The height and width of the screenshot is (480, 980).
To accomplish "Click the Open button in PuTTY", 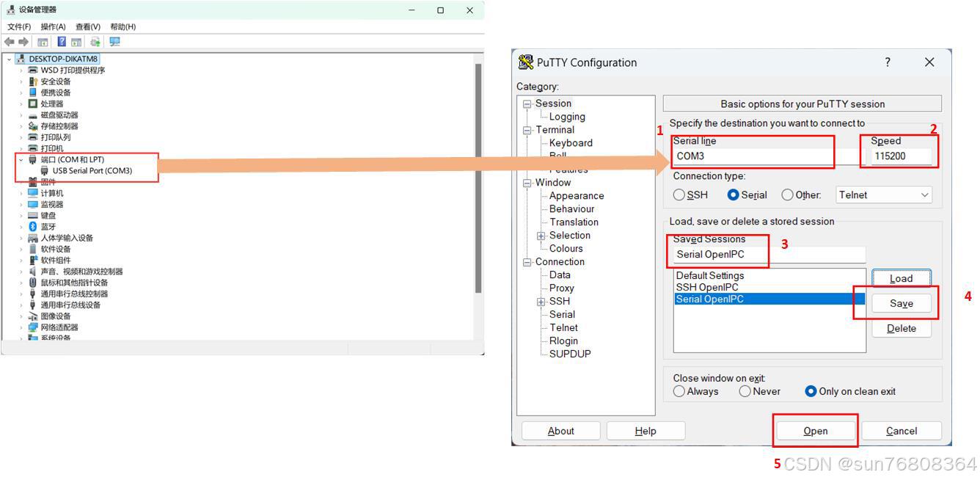I will coord(815,431).
